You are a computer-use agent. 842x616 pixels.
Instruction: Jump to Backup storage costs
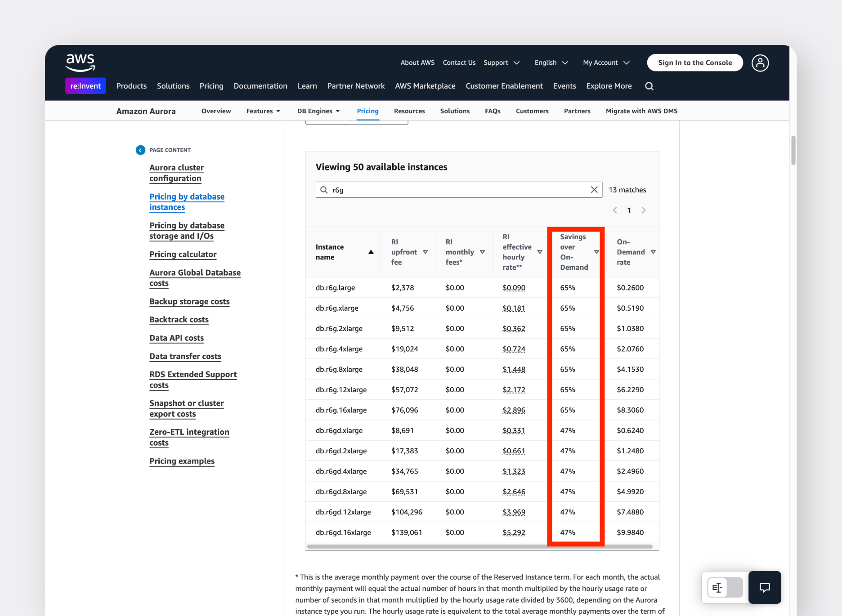189,302
